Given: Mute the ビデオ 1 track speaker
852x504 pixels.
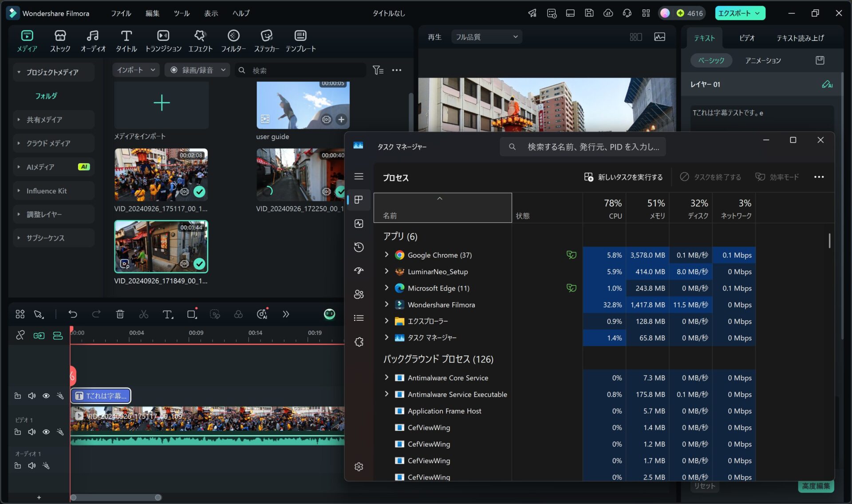Looking at the screenshot, I should 32,432.
